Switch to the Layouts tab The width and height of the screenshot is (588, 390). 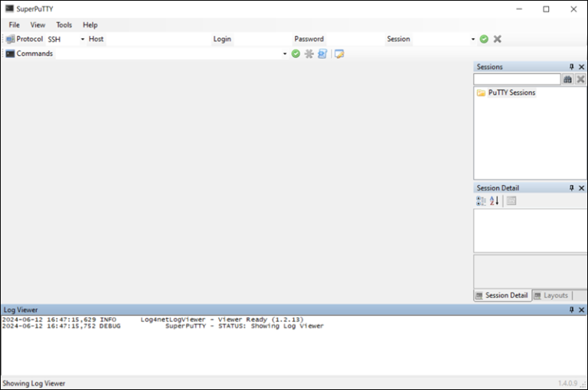[x=552, y=295]
